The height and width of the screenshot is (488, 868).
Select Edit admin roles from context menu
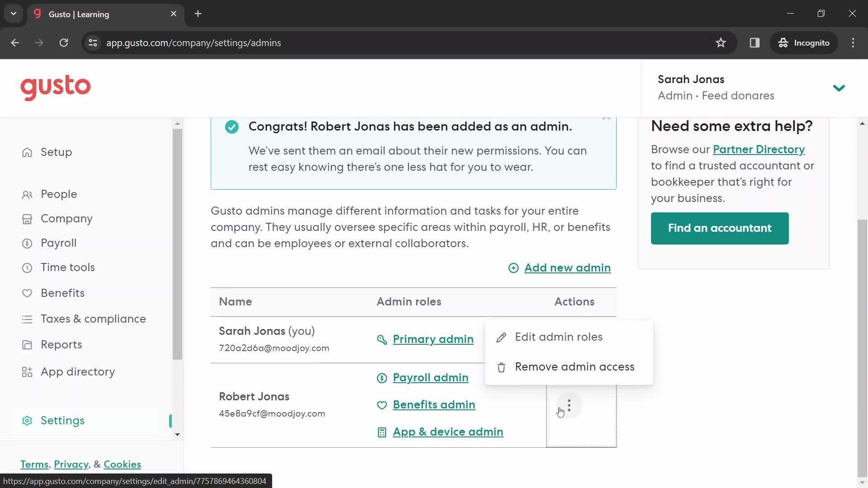559,337
